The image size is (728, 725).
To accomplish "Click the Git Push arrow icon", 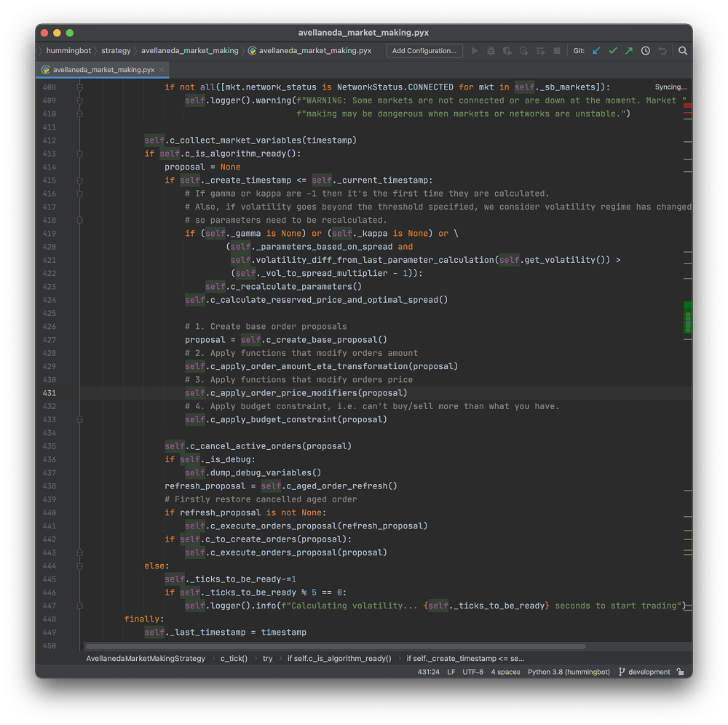I will click(629, 51).
